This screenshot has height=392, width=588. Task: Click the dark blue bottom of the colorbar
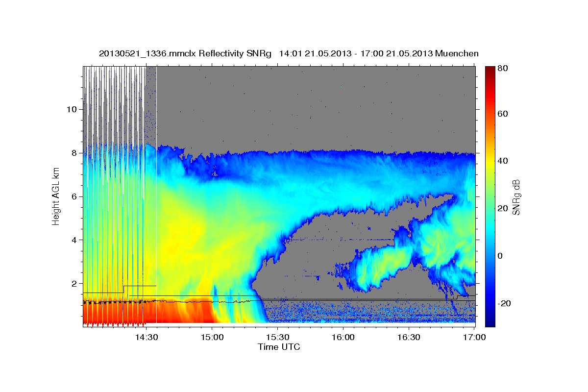point(490,321)
